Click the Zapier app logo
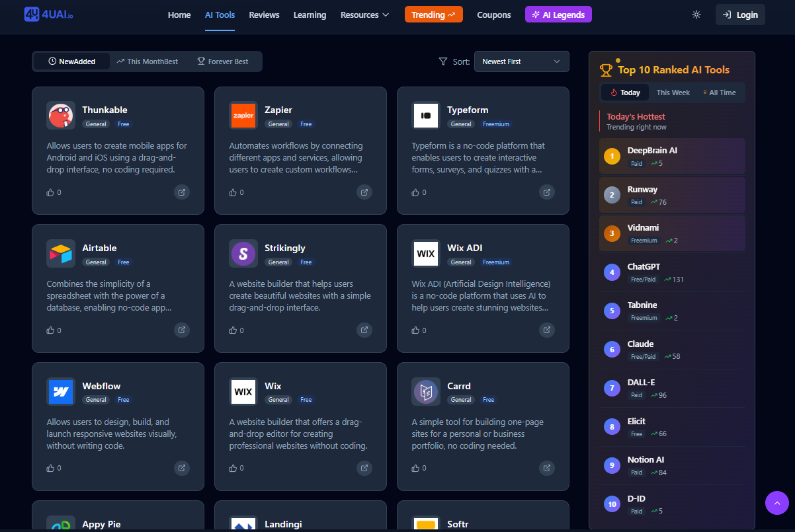The height and width of the screenshot is (532, 795). click(243, 115)
